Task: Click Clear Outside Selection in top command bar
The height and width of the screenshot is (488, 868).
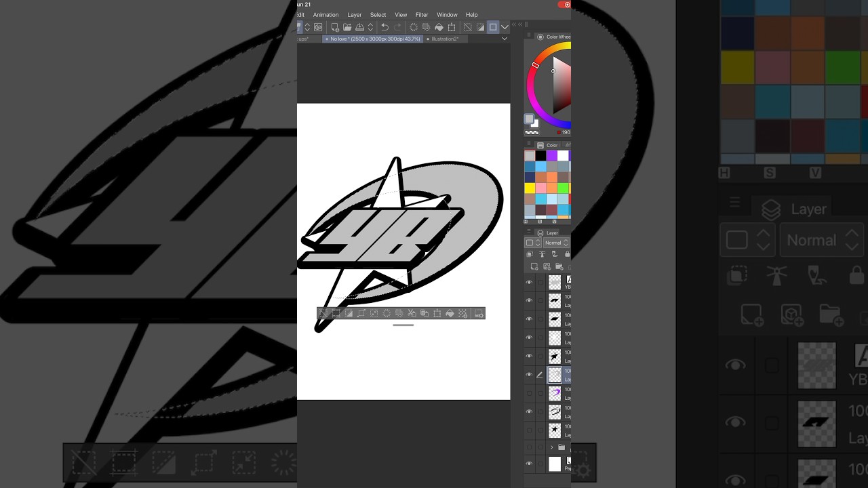Action: (x=426, y=27)
